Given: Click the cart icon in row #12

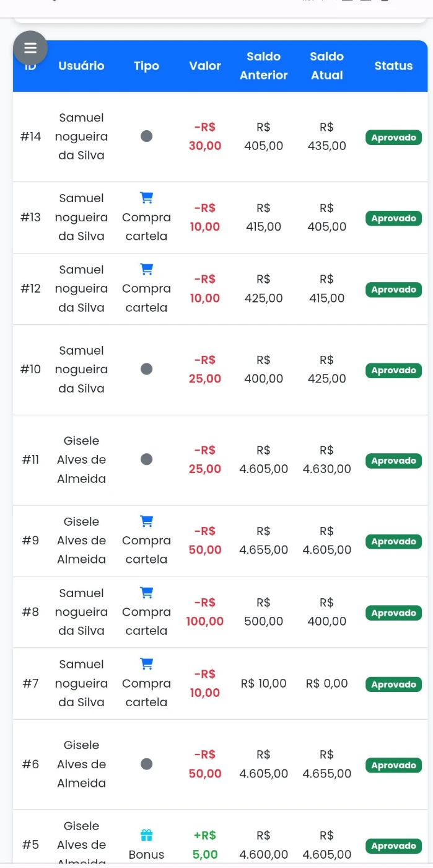Looking at the screenshot, I should pyautogui.click(x=146, y=269).
